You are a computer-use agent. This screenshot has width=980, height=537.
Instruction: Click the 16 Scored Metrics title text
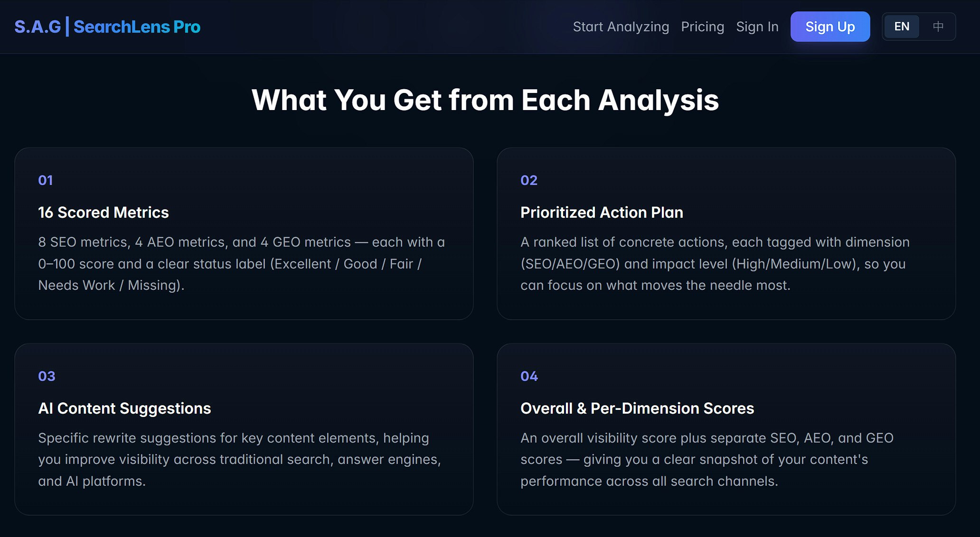(103, 213)
